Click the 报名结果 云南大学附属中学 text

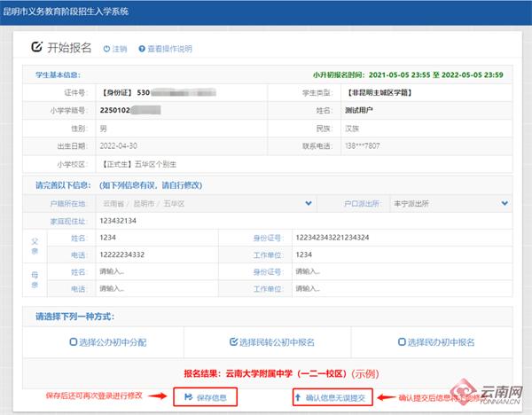(x=266, y=374)
